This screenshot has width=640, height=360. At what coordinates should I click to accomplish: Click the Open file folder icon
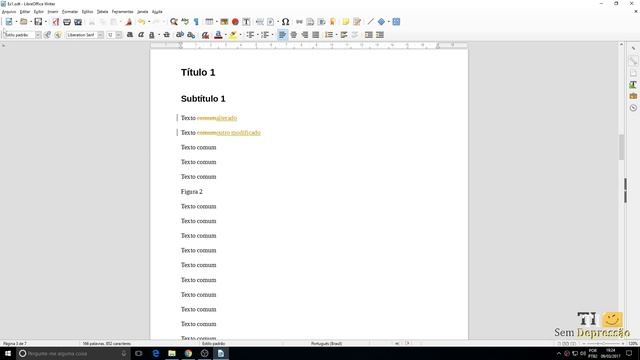click(24, 22)
